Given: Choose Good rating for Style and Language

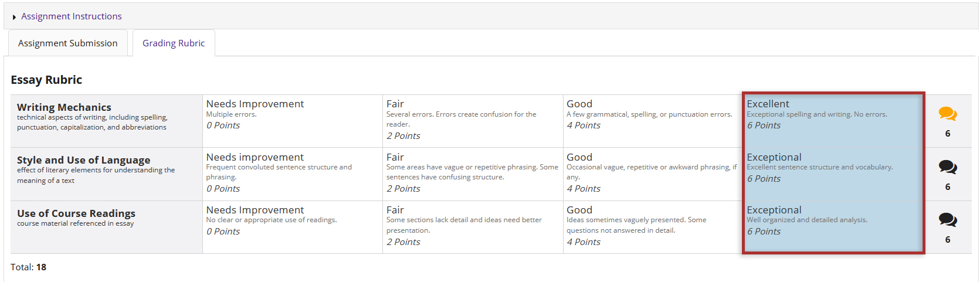Looking at the screenshot, I should pos(653,174).
